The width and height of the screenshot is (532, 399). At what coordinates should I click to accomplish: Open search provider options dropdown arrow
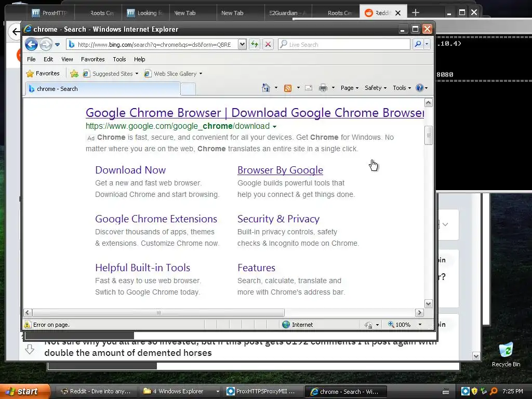pyautogui.click(x=427, y=45)
